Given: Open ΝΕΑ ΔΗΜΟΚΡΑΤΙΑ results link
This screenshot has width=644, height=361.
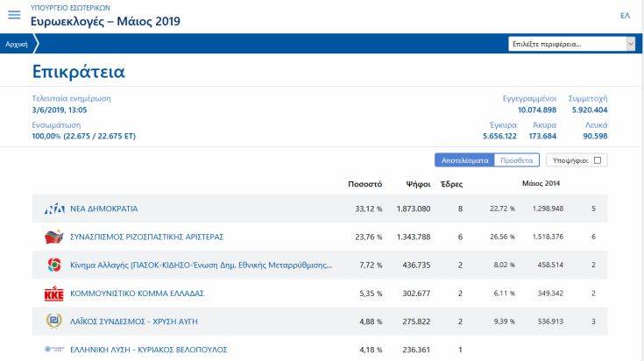Looking at the screenshot, I should 103,209.
